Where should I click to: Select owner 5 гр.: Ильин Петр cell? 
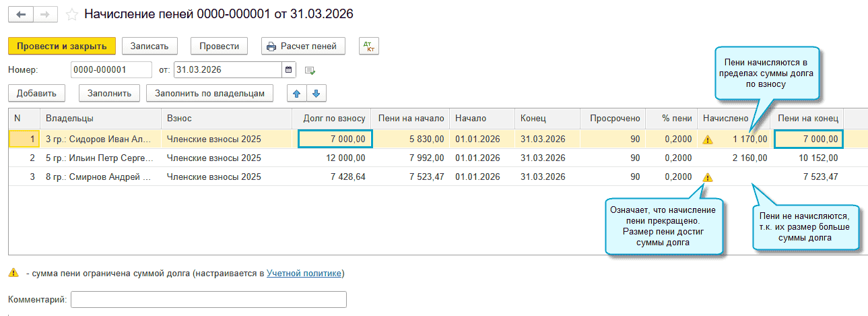pyautogui.click(x=101, y=158)
